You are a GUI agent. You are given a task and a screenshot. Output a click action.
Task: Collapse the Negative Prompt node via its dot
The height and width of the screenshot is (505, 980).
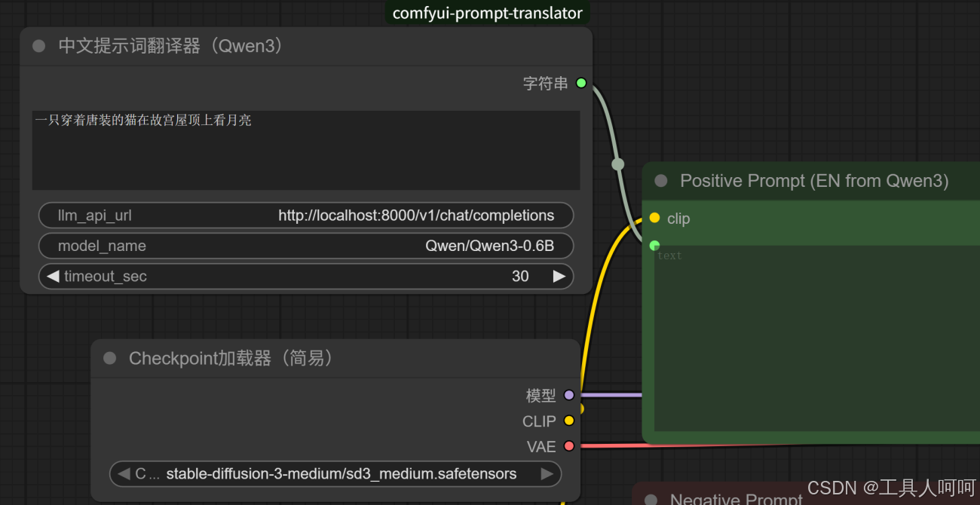[651, 499]
